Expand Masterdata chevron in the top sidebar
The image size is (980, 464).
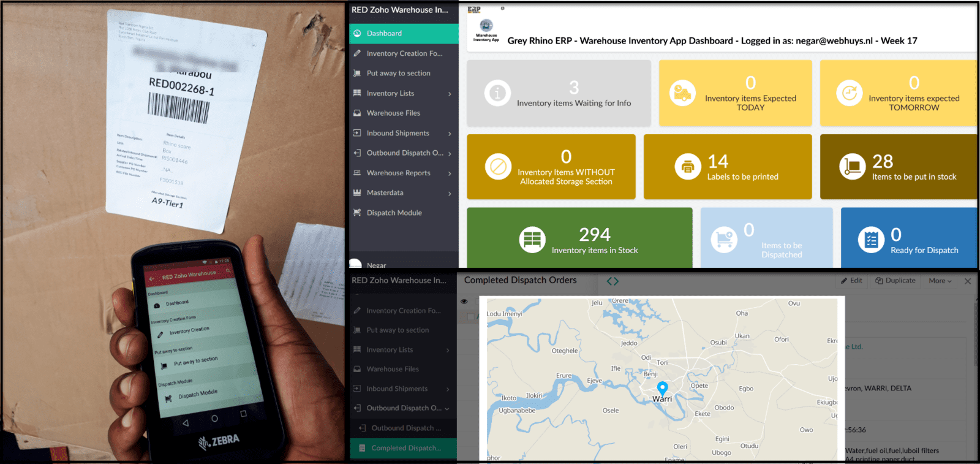click(450, 193)
